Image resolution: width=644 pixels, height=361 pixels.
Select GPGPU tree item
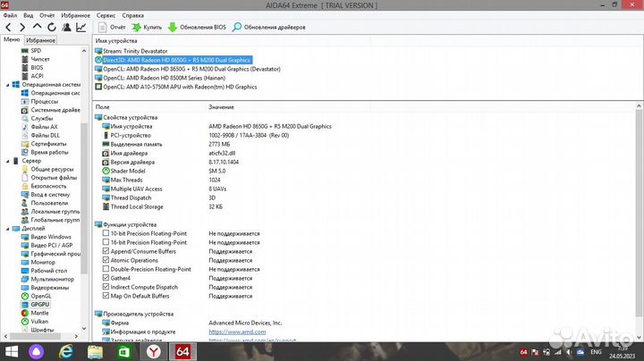(x=40, y=305)
